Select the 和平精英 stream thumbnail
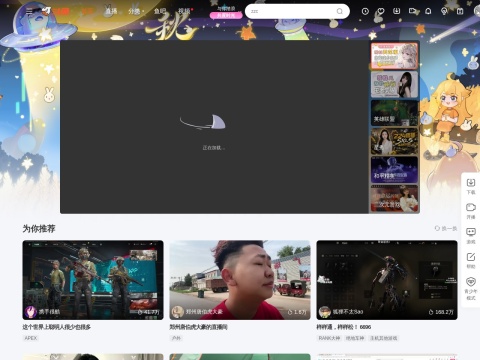Screen dimensions: 480x360 click(x=394, y=170)
